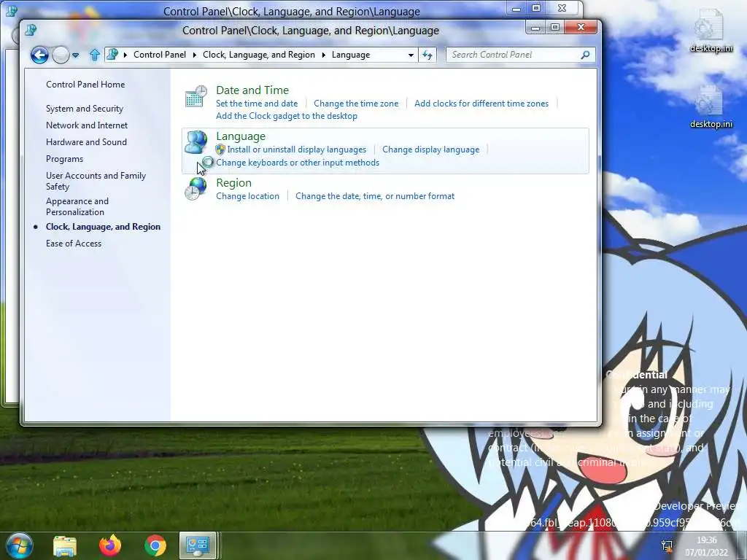
Task: Click the Date and Time calendar clock icon
Action: tap(196, 96)
